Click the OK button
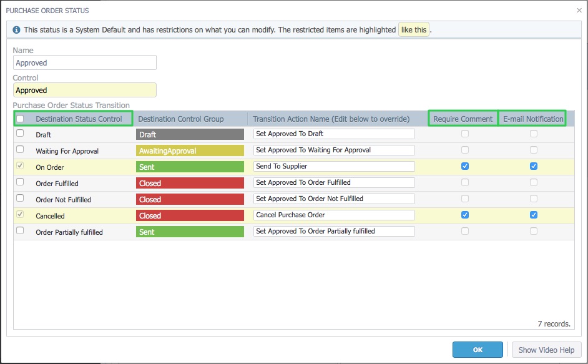588x364 pixels. (478, 350)
